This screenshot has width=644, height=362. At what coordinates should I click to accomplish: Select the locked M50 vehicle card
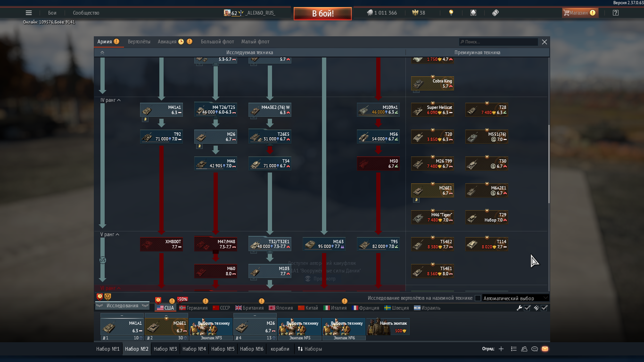point(378,164)
